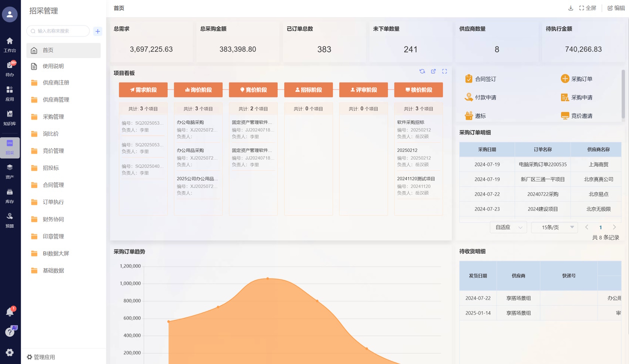629x364 pixels.
Task: Click the notification bell icon
Action: [x=9, y=312]
